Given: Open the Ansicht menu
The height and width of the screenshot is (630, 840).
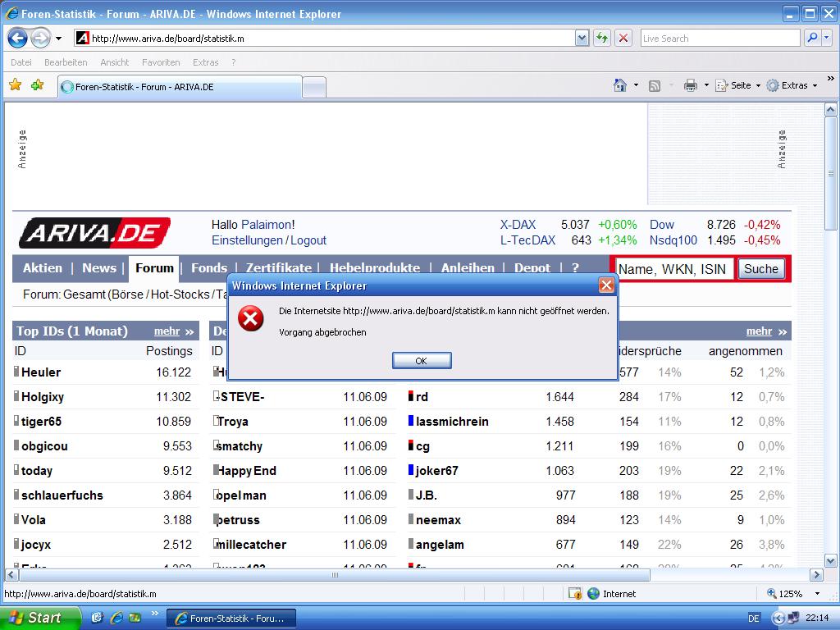Looking at the screenshot, I should point(115,62).
